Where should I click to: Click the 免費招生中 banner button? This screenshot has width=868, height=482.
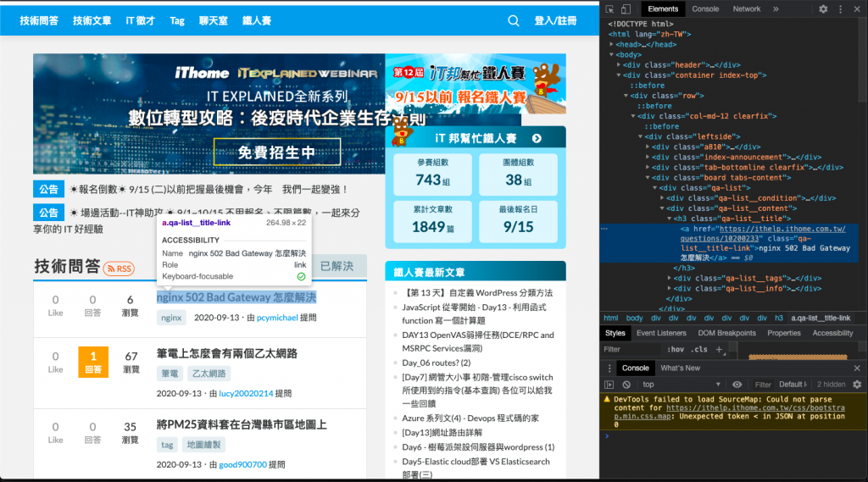pos(277,152)
